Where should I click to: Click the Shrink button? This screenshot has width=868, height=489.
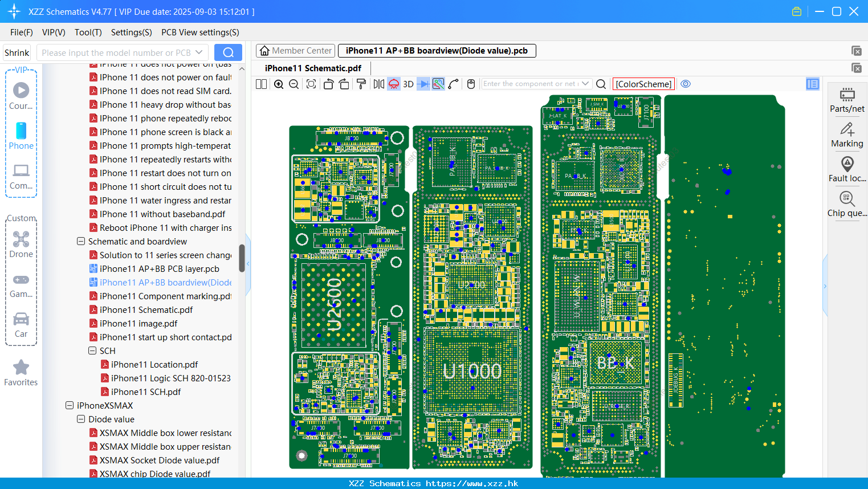pos(17,52)
